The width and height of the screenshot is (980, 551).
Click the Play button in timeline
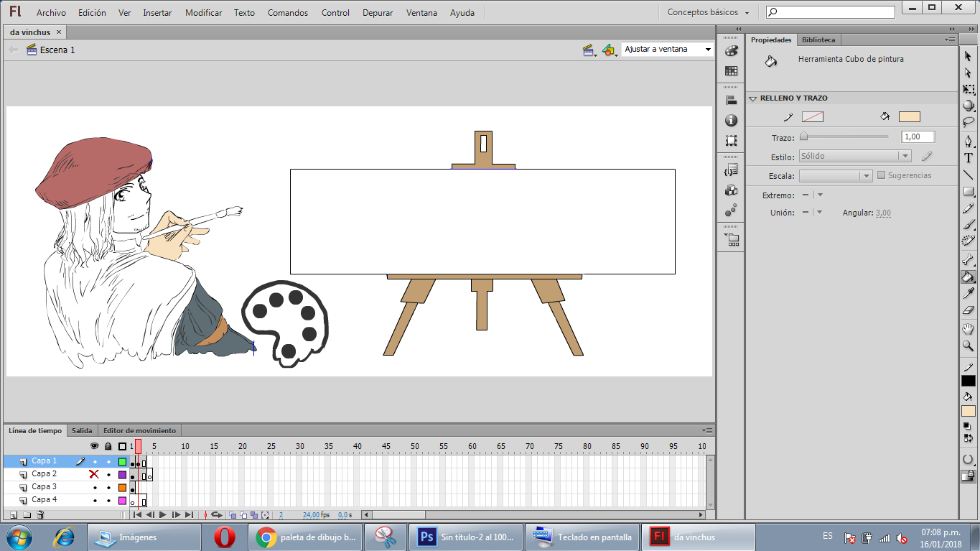(x=163, y=515)
